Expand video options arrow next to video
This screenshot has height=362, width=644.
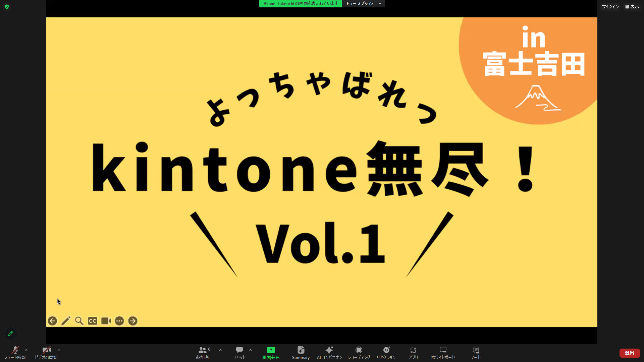click(59, 350)
